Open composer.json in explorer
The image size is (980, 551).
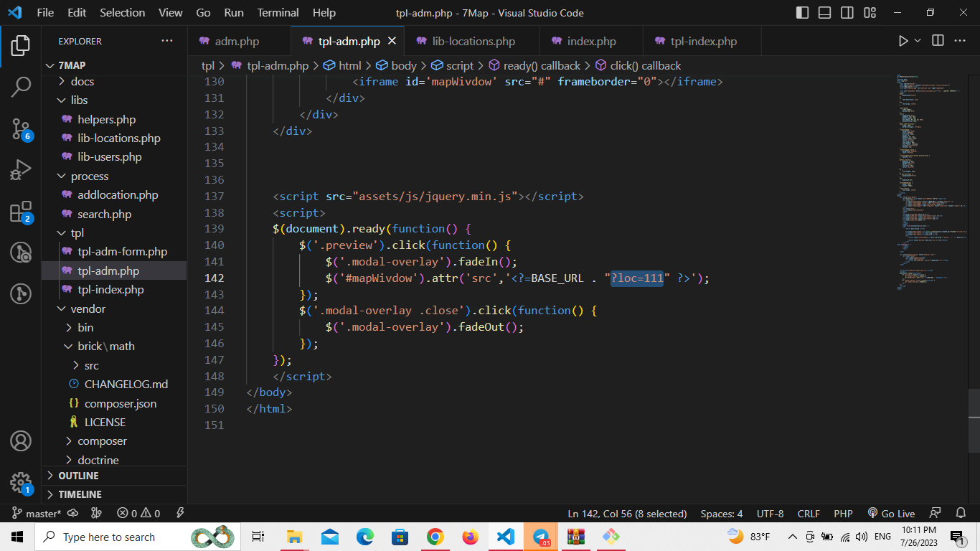(x=115, y=404)
